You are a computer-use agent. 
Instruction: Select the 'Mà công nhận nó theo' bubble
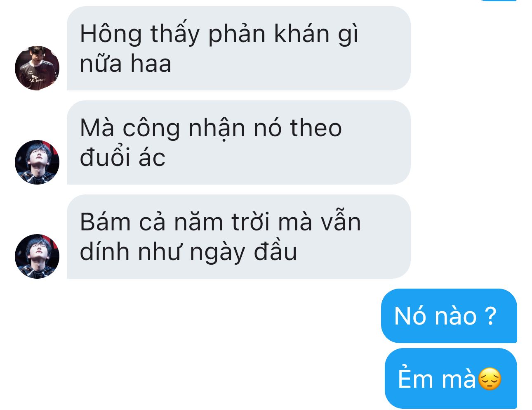click(x=239, y=142)
